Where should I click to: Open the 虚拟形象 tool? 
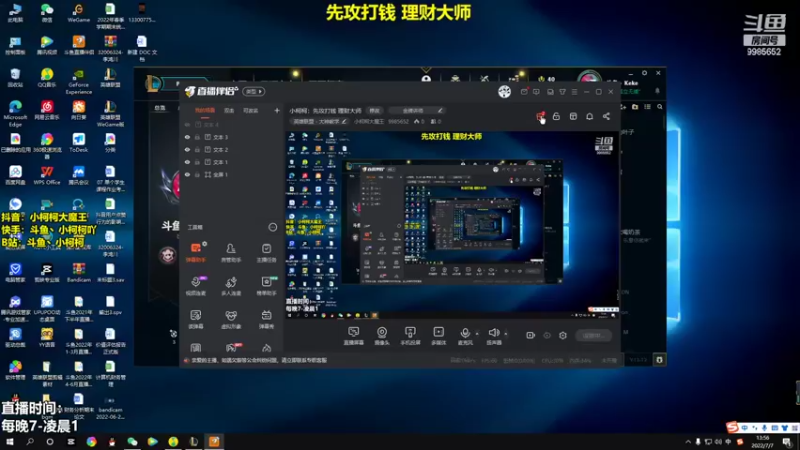pyautogui.click(x=231, y=319)
